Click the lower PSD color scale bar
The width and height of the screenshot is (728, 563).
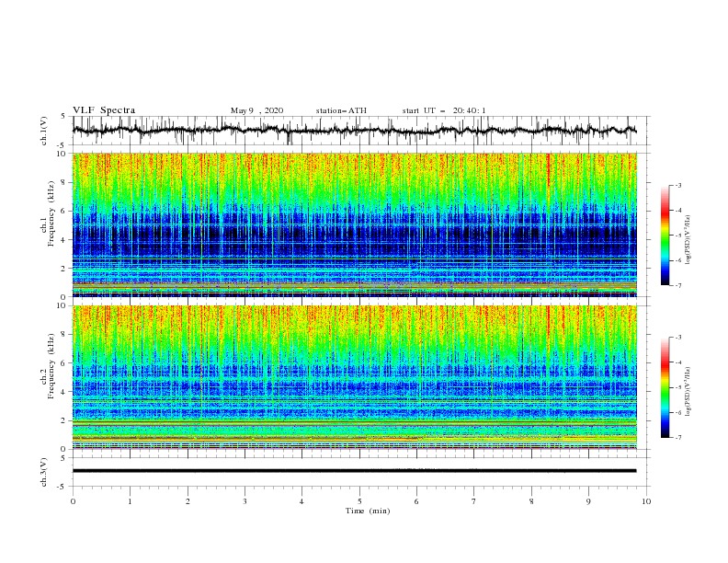[x=665, y=387]
